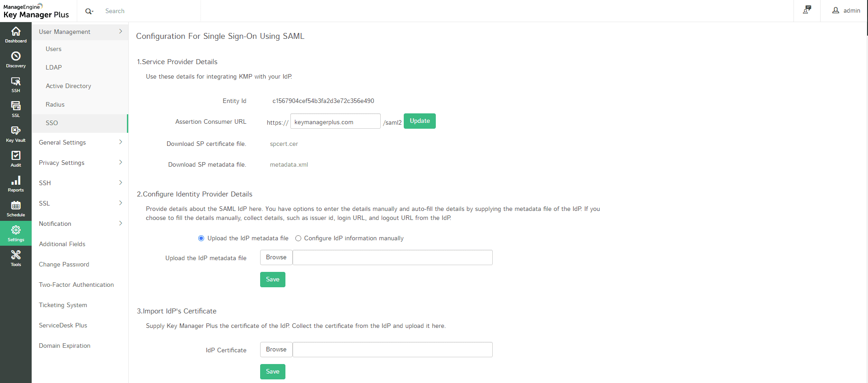Open the Active Directory menu item

point(68,86)
